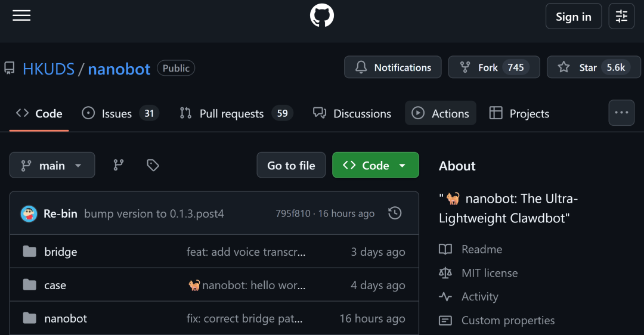Open the bridge folder icon

30,252
